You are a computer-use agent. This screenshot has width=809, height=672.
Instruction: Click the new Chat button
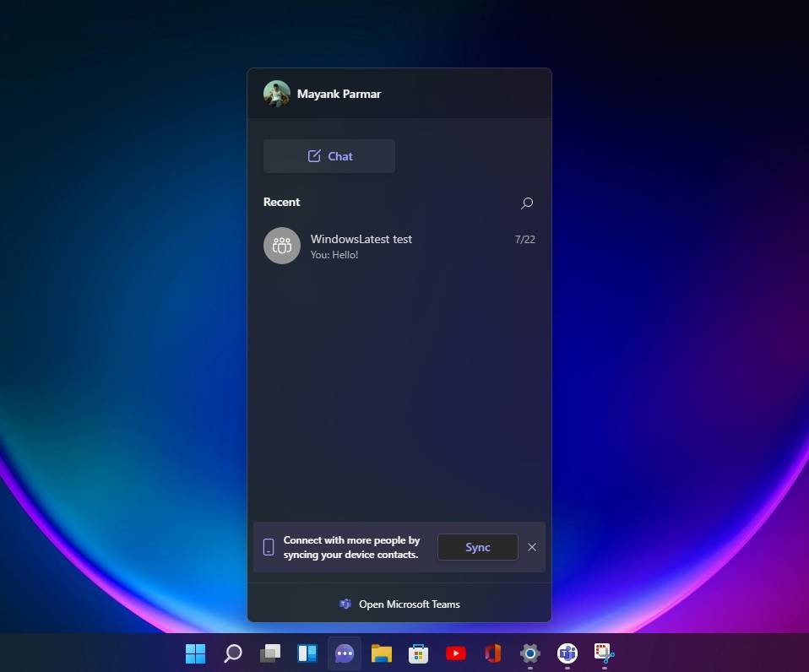click(x=329, y=156)
